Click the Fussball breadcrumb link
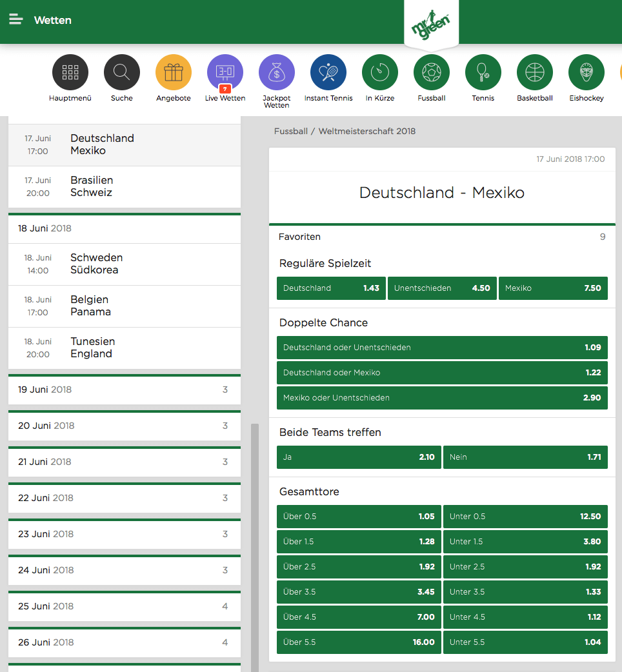This screenshot has height=672, width=622. [x=290, y=131]
